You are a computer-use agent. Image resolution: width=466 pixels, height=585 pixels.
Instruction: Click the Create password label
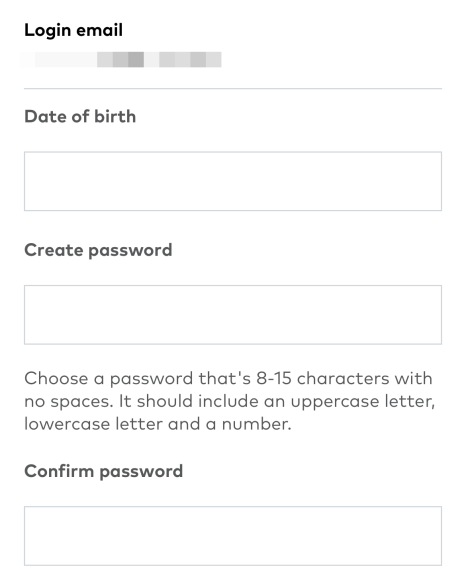point(98,250)
